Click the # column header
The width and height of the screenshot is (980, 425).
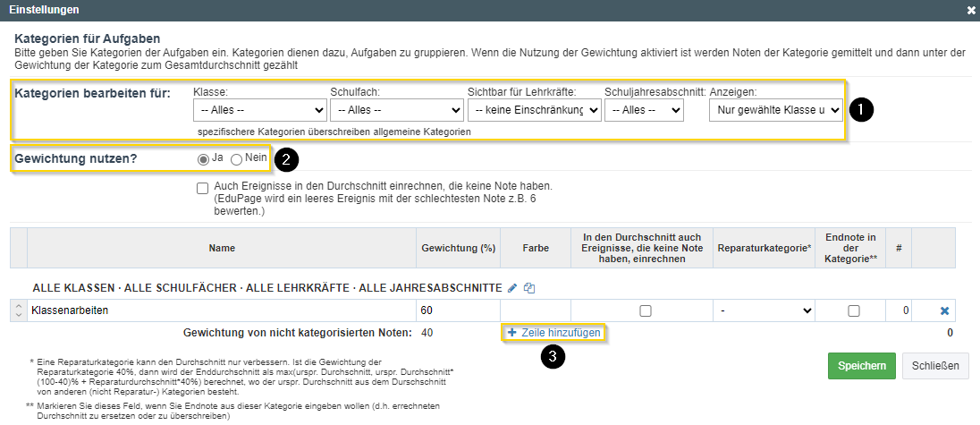[899, 248]
